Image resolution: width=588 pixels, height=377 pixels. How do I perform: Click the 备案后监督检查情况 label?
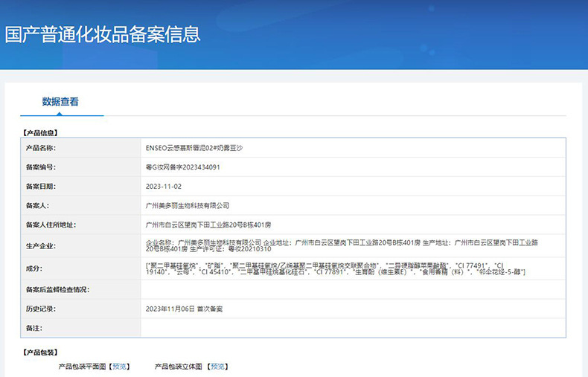57,290
